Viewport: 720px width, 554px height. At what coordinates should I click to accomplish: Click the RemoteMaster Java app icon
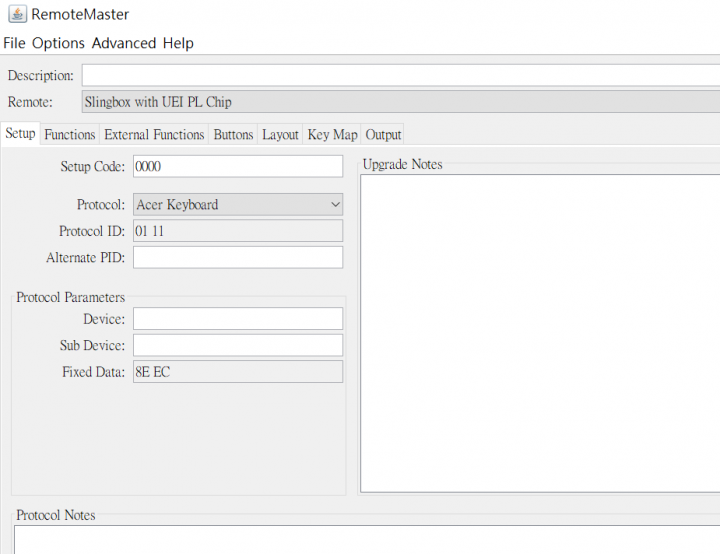coord(17,14)
